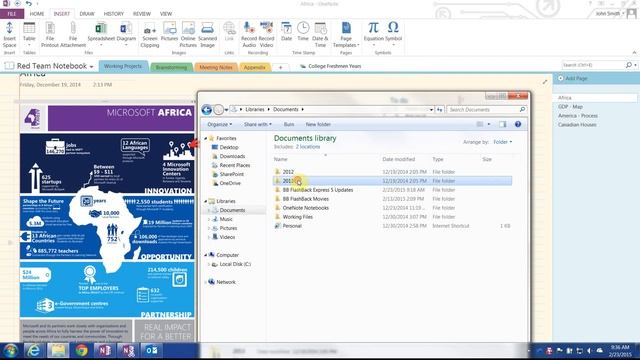Open the FILE backstage tab
The image size is (640, 360).
(12, 14)
